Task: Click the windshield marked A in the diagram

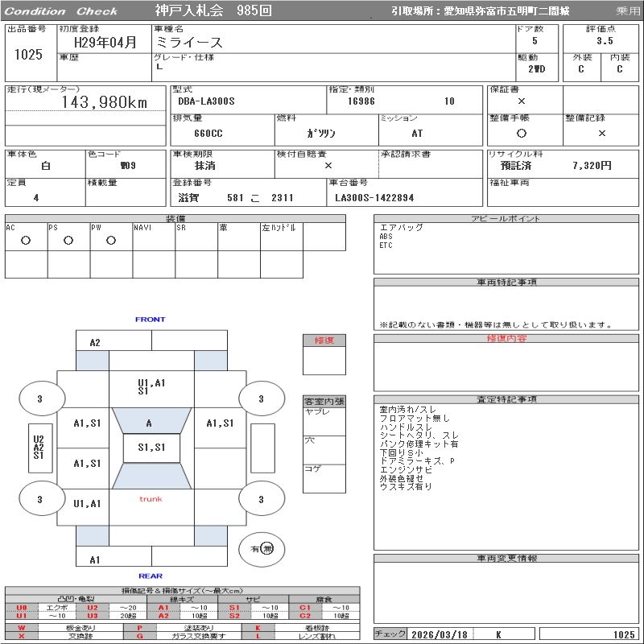Action: point(150,423)
